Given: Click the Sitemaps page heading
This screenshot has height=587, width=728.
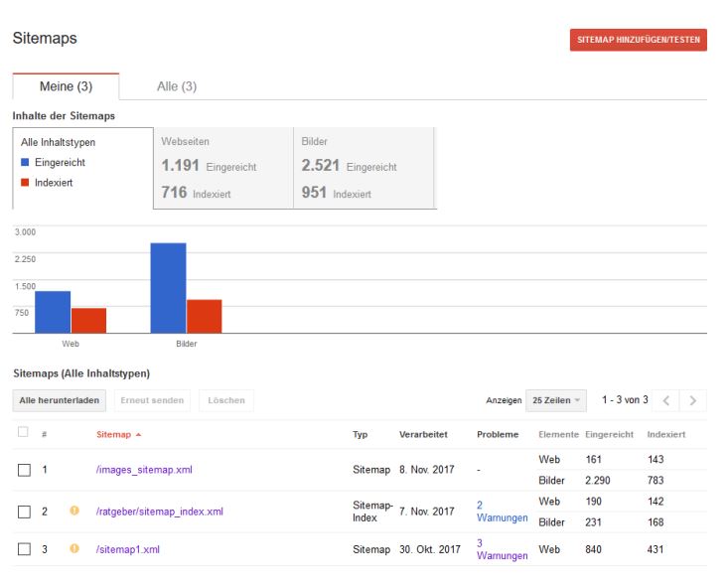Looking at the screenshot, I should point(45,38).
